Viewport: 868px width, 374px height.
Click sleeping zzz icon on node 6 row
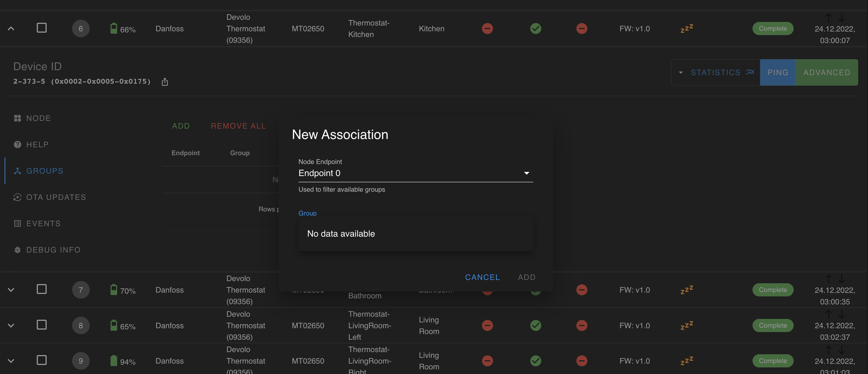tap(687, 29)
